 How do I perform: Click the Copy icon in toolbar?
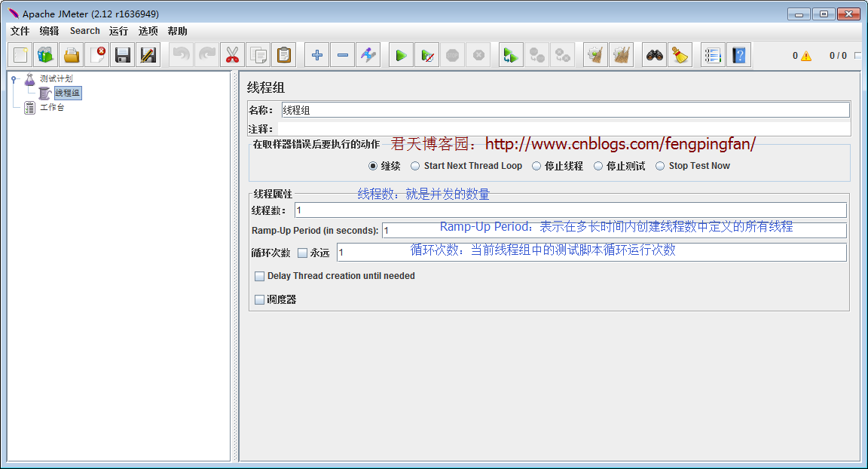pos(258,55)
